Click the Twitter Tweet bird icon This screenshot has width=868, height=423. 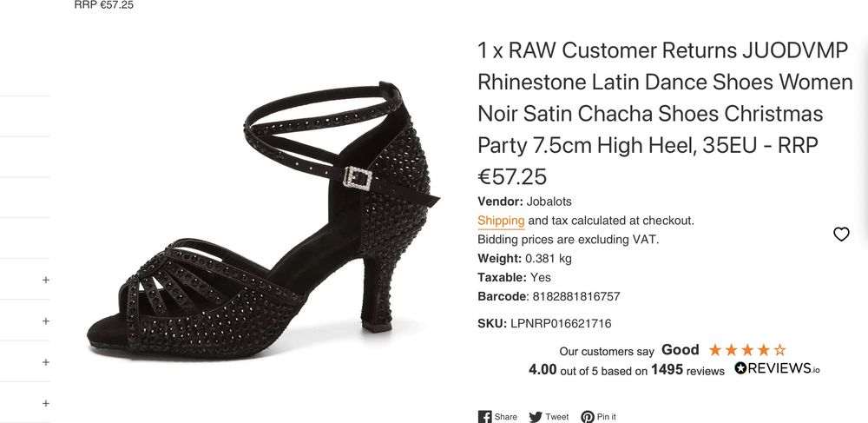[536, 417]
